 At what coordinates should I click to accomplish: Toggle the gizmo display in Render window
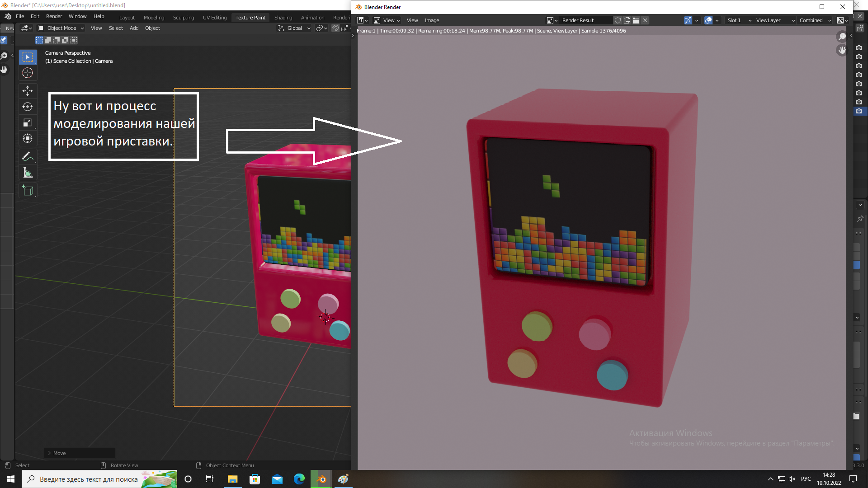688,20
